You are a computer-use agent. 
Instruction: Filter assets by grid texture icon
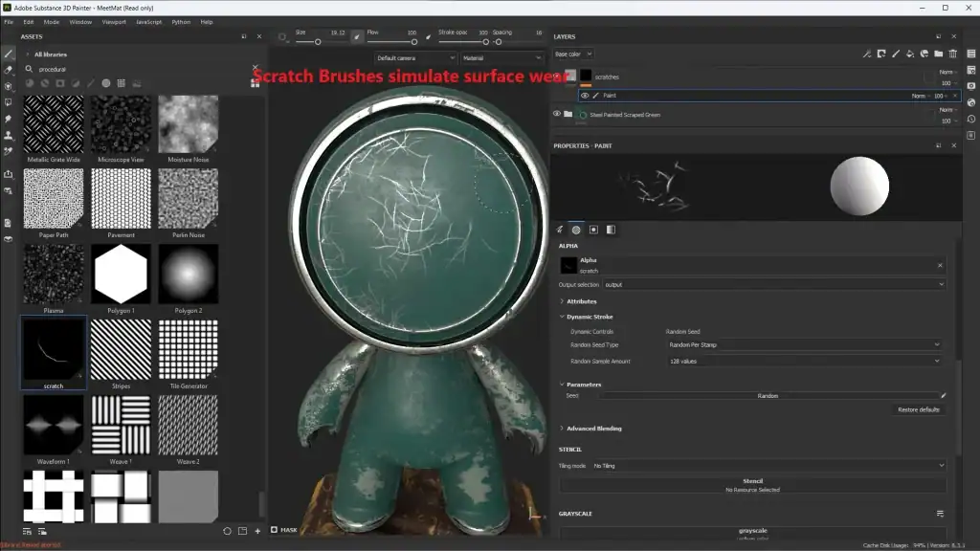coord(122,83)
